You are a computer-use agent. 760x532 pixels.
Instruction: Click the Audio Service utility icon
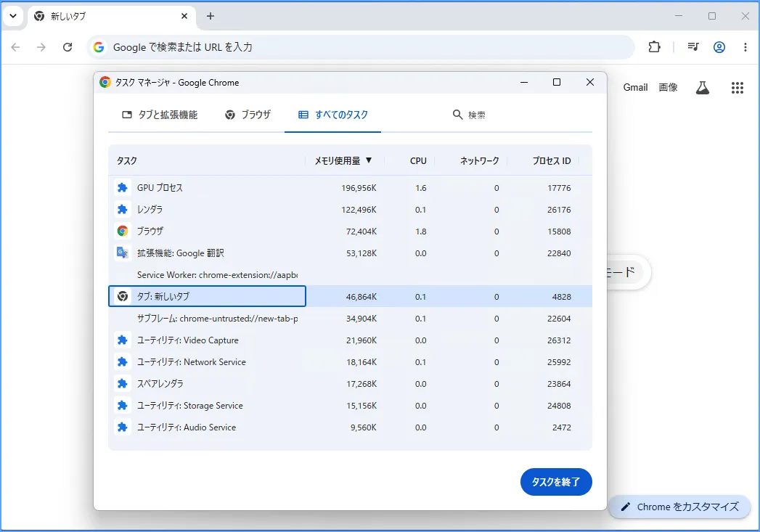tap(122, 427)
